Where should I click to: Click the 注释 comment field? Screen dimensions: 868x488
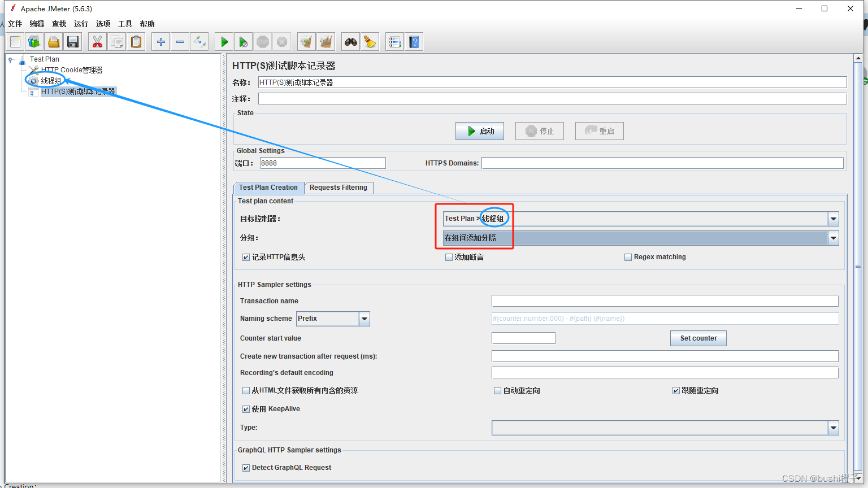tap(552, 99)
